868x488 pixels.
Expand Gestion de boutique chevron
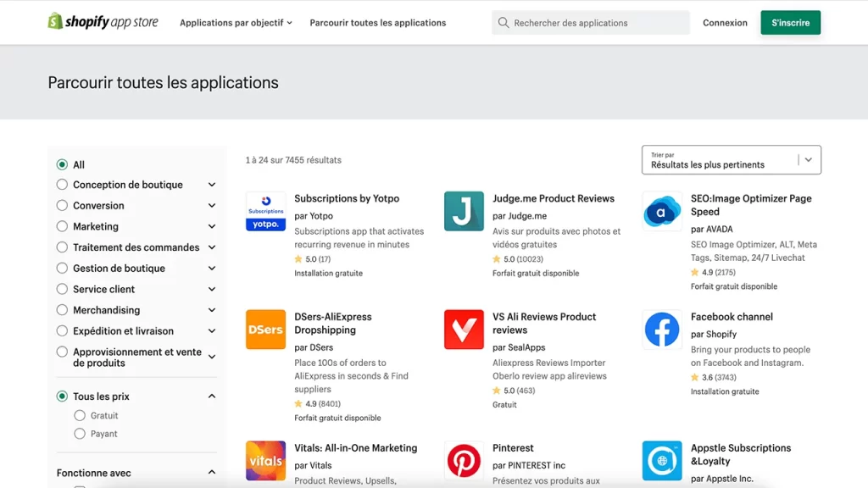(211, 269)
